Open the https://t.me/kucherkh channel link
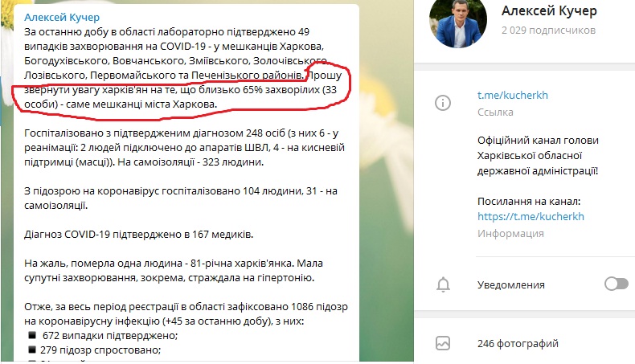 531,216
